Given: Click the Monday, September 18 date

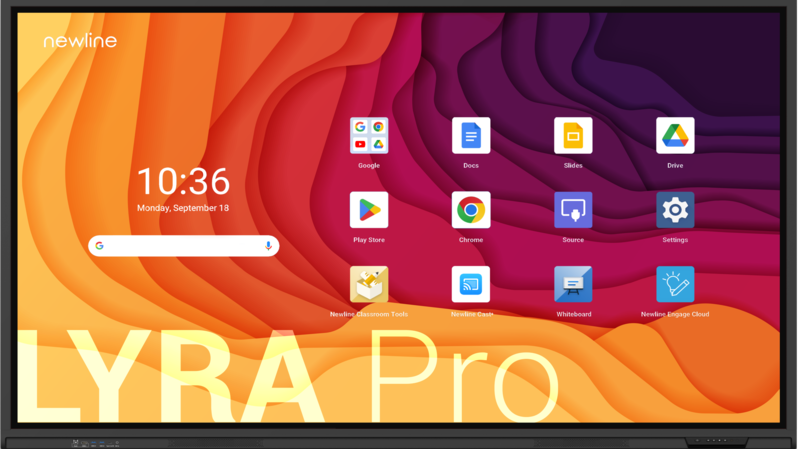Looking at the screenshot, I should coord(183,208).
